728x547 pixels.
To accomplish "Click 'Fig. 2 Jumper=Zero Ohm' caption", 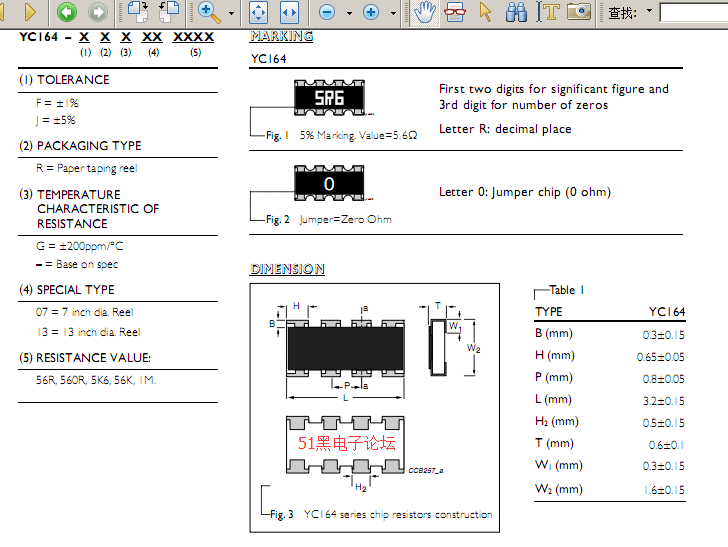I will (x=329, y=220).
